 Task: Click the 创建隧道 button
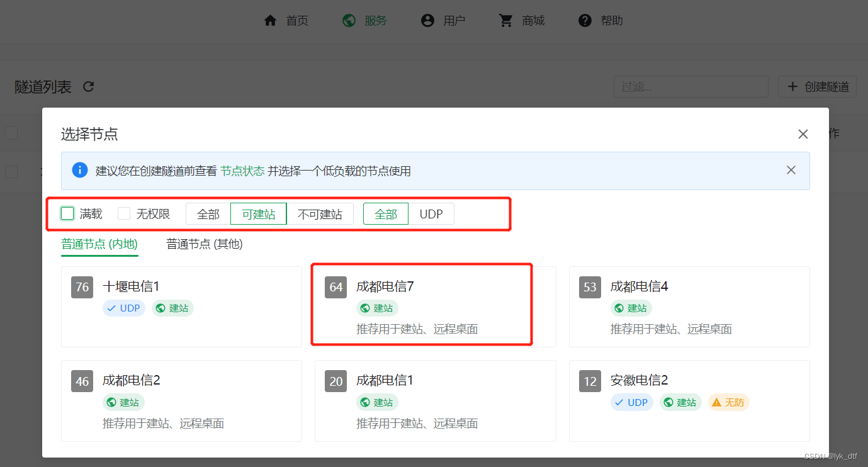(x=818, y=87)
